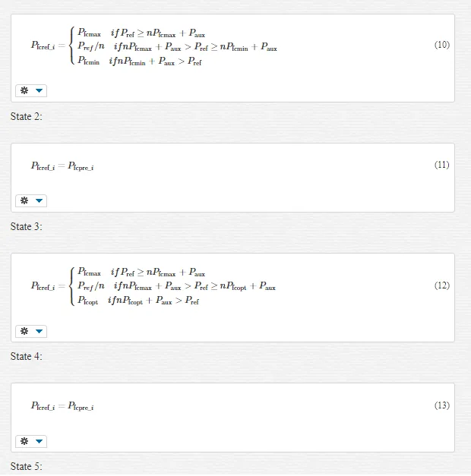Click the Pfcref_i = Pfcpre_i formula in equation 13
The image size is (471, 476).
pyautogui.click(x=62, y=406)
